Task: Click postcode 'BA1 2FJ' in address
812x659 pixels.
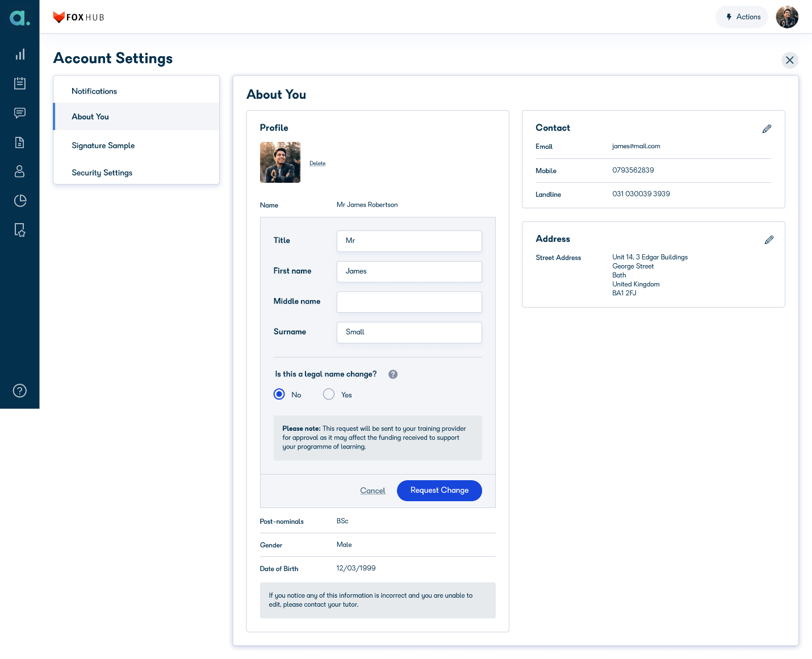Action: click(x=624, y=293)
